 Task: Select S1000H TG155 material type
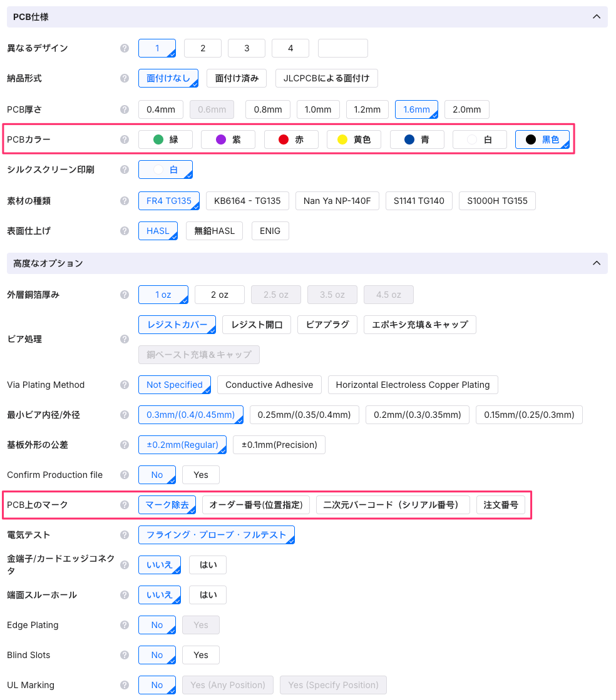(x=496, y=201)
